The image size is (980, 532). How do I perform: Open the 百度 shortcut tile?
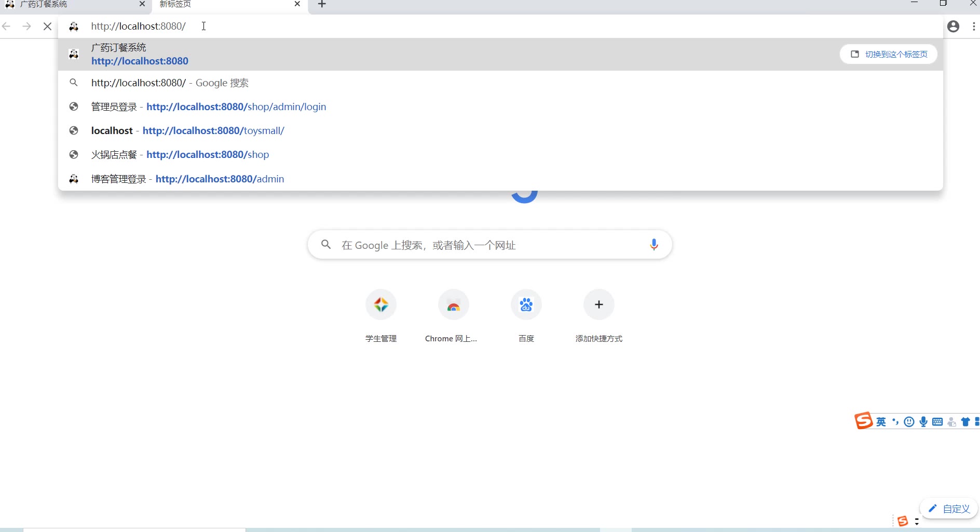[526, 304]
